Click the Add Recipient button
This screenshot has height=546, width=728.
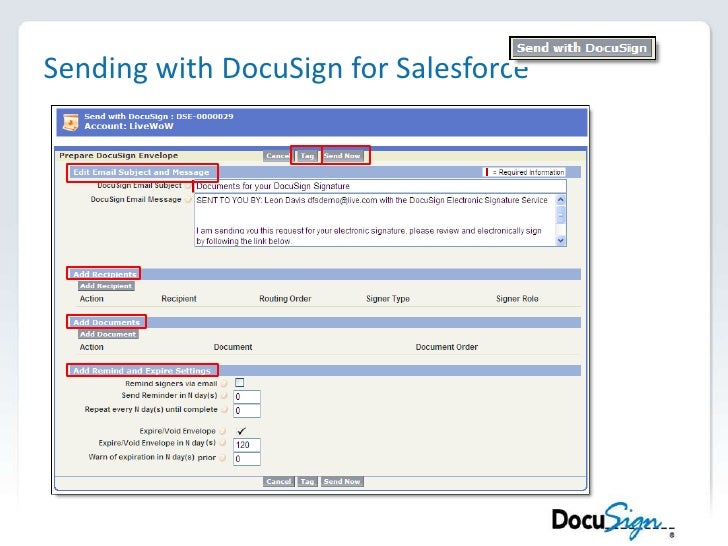pyautogui.click(x=106, y=286)
